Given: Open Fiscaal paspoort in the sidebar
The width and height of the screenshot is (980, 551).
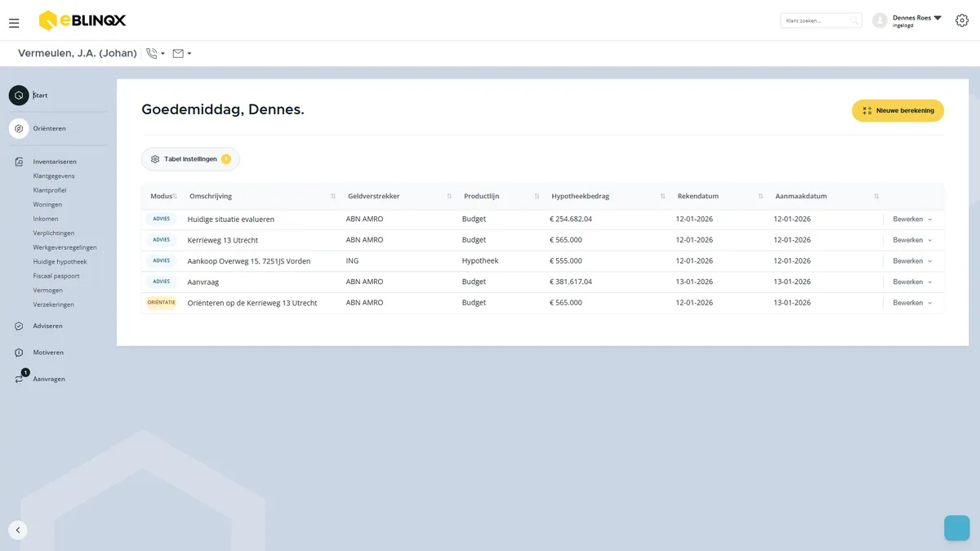Looking at the screenshot, I should coord(56,276).
